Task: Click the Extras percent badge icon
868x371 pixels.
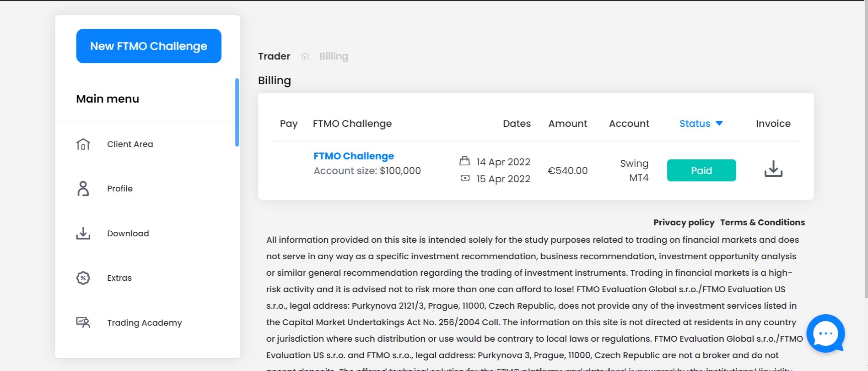Action: pyautogui.click(x=83, y=278)
